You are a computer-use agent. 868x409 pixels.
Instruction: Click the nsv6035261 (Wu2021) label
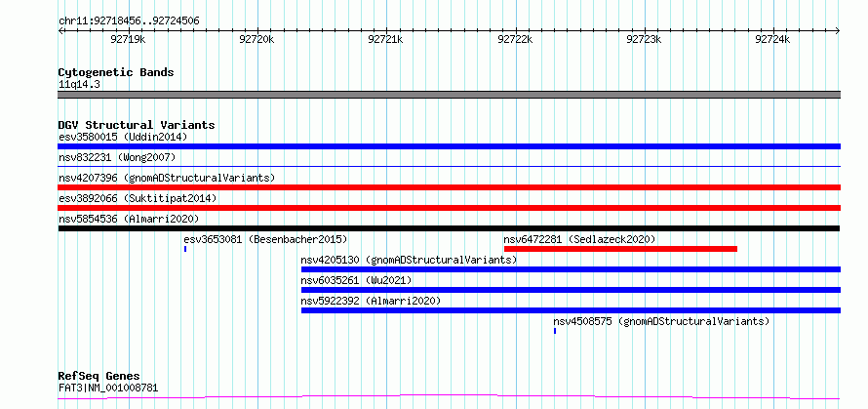(x=357, y=280)
